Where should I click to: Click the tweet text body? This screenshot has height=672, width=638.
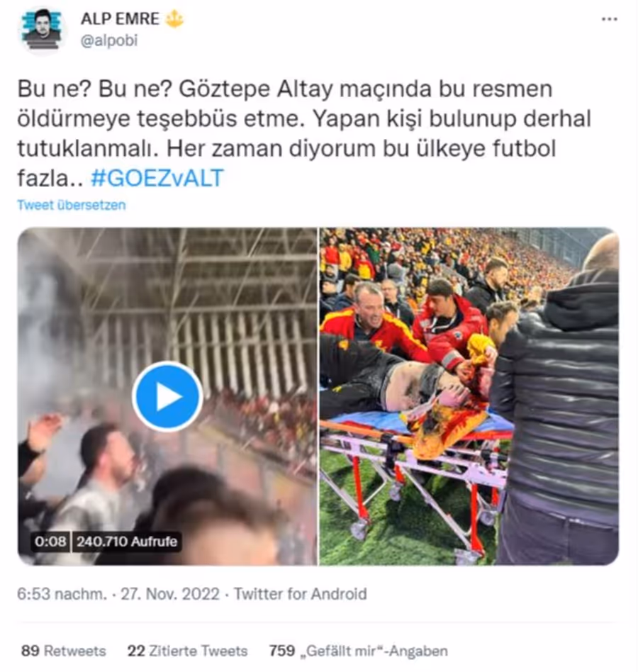(304, 133)
